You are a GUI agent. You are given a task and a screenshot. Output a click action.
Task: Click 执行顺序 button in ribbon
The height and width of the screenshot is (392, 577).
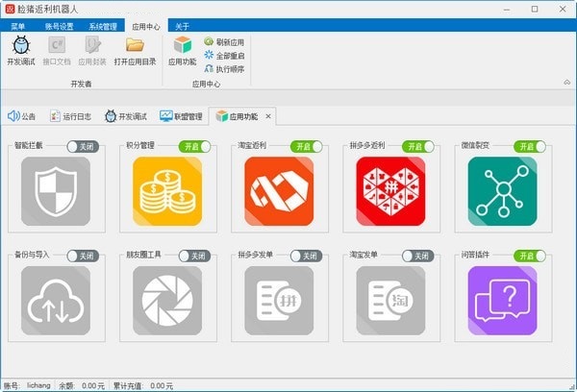[x=224, y=69]
